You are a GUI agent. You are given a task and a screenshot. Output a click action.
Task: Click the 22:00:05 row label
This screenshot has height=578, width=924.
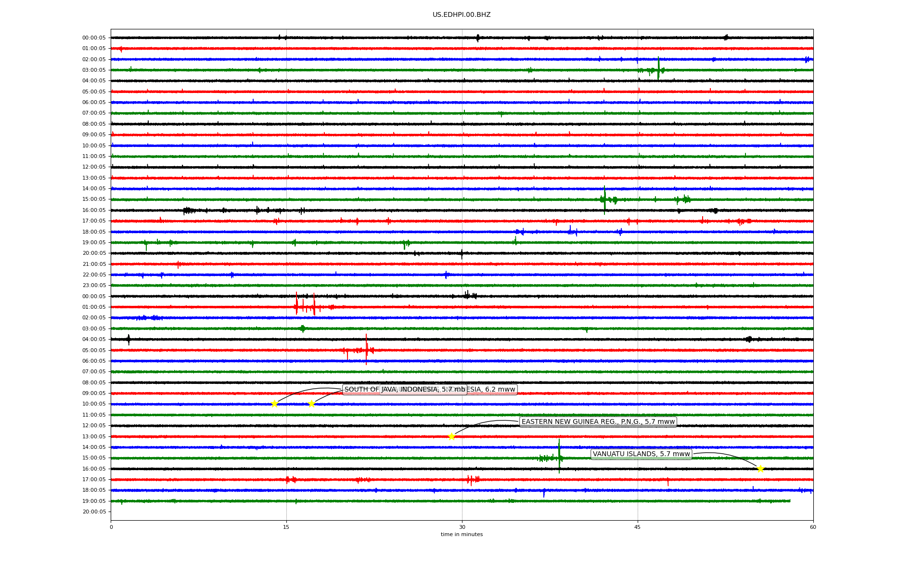(x=94, y=275)
